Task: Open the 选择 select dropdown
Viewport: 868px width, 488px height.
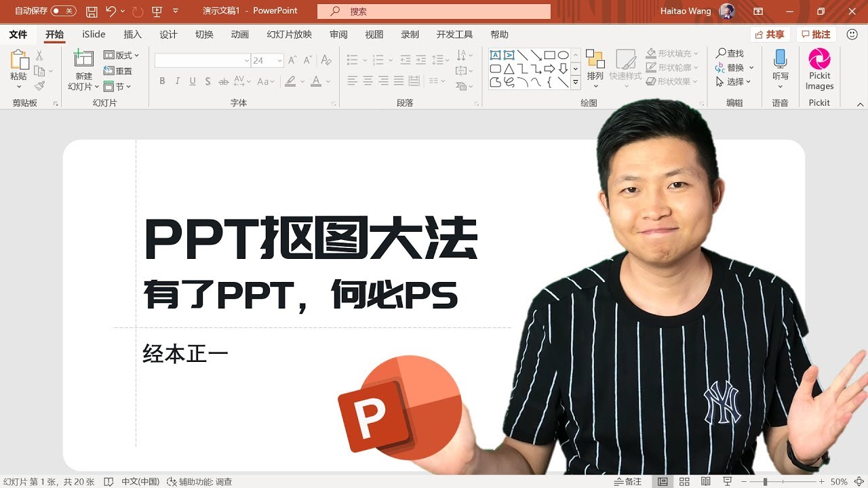Action: (x=734, y=81)
